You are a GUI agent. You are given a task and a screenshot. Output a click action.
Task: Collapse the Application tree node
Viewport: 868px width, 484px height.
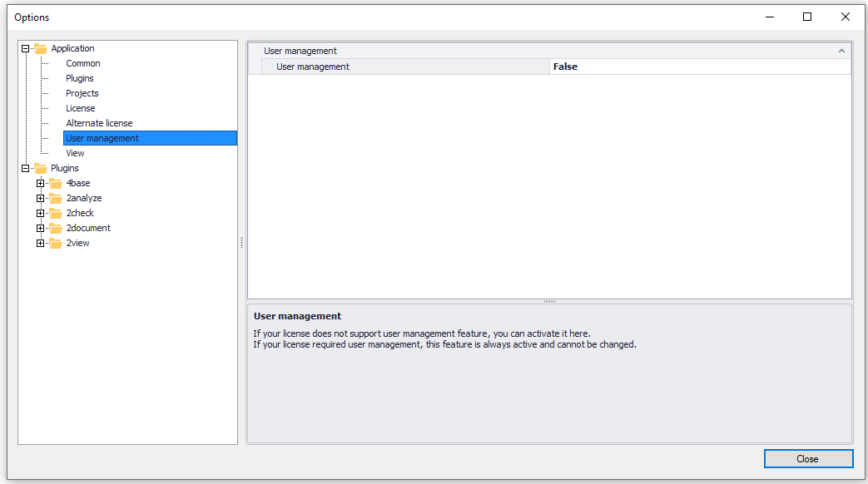coord(25,48)
